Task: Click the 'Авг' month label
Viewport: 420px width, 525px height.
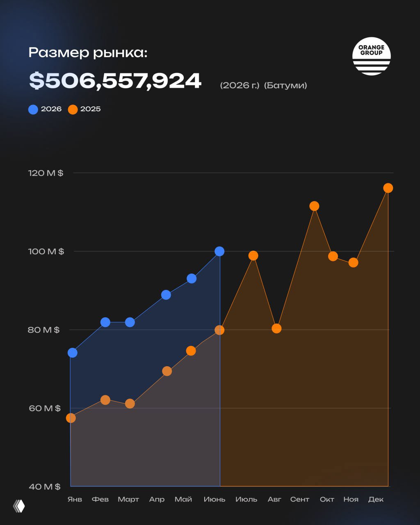Action: [274, 500]
